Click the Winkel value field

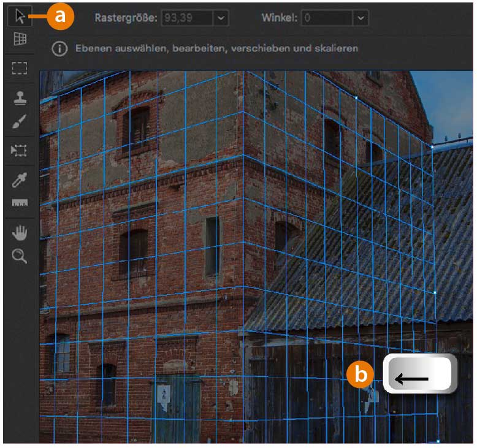[x=327, y=18]
